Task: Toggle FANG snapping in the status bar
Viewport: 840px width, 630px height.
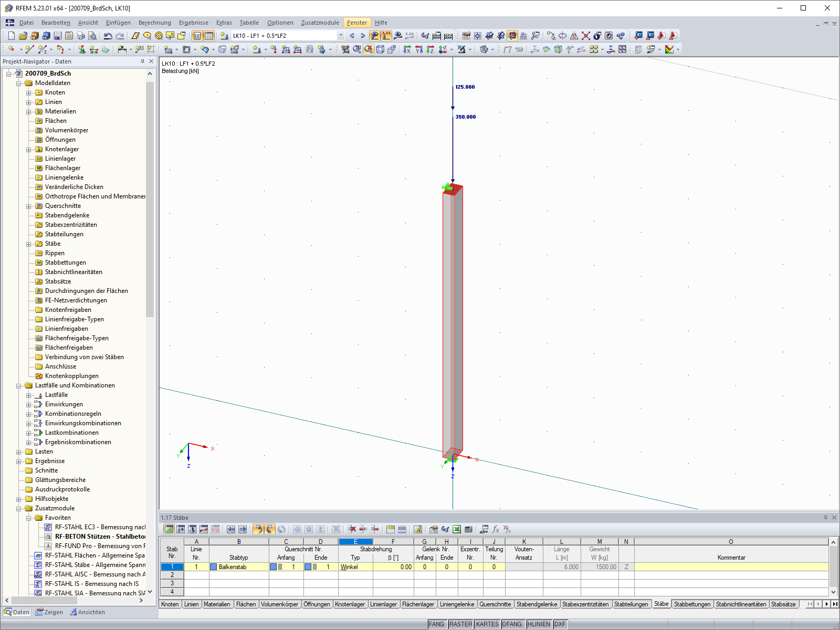Action: (437, 624)
